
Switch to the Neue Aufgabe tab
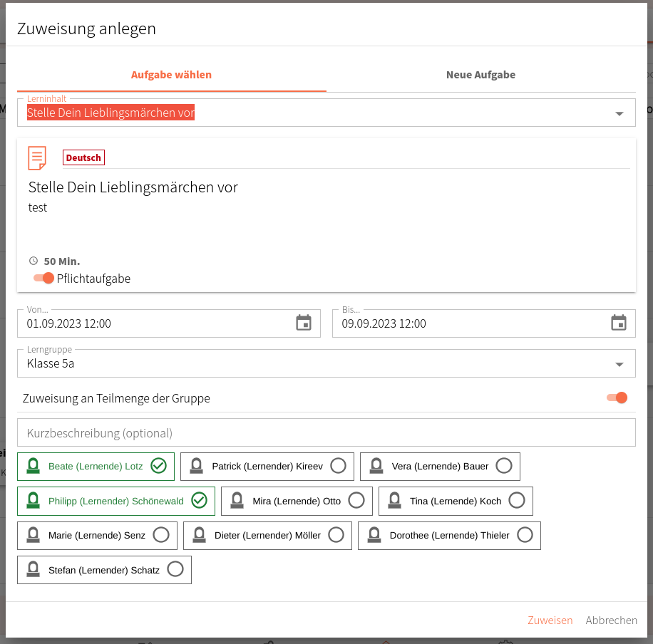coord(480,75)
